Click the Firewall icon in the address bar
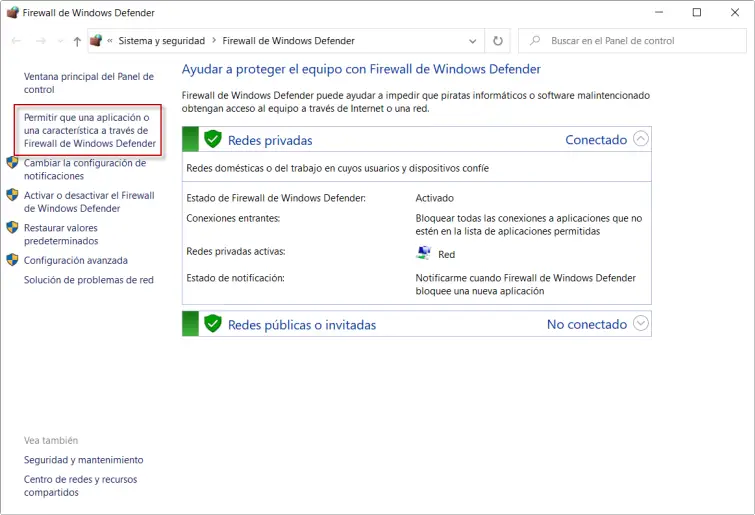Image resolution: width=755 pixels, height=515 pixels. click(96, 41)
